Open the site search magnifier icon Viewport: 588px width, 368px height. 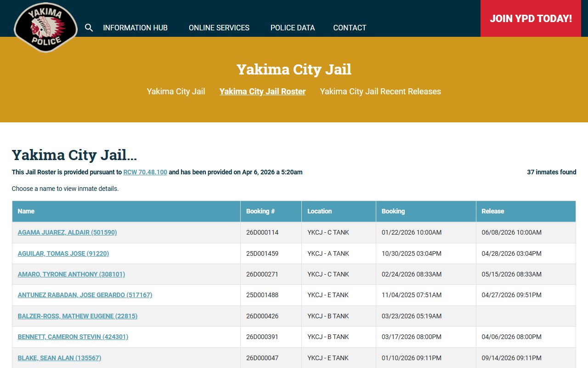[89, 28]
